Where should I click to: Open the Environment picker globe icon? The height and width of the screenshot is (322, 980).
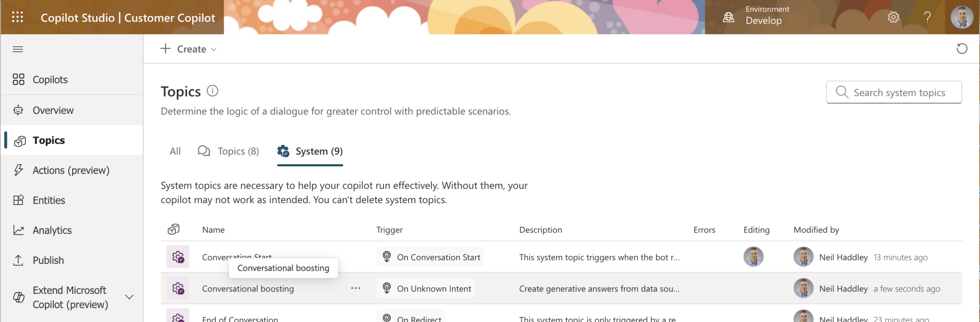coord(729,17)
